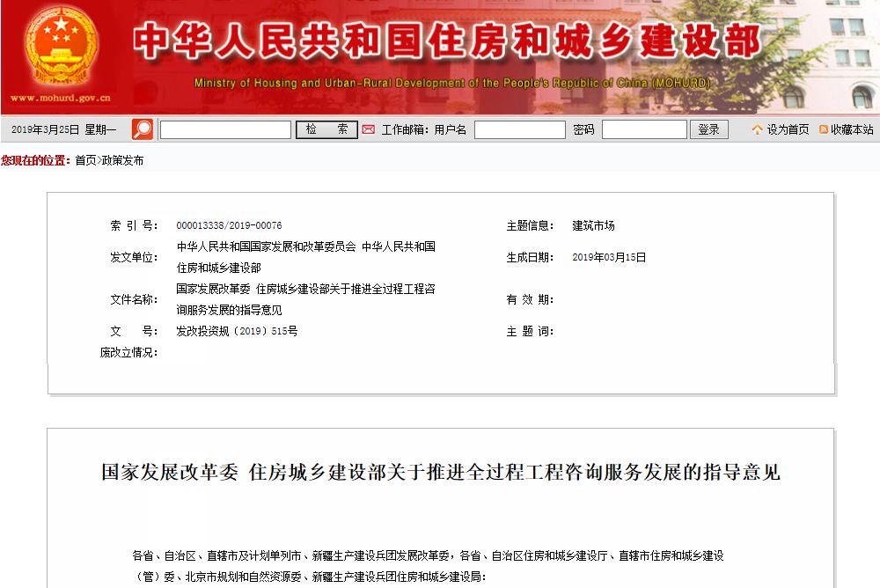The height and width of the screenshot is (588, 880).
Task: Click the 登录 login button
Action: tap(708, 129)
